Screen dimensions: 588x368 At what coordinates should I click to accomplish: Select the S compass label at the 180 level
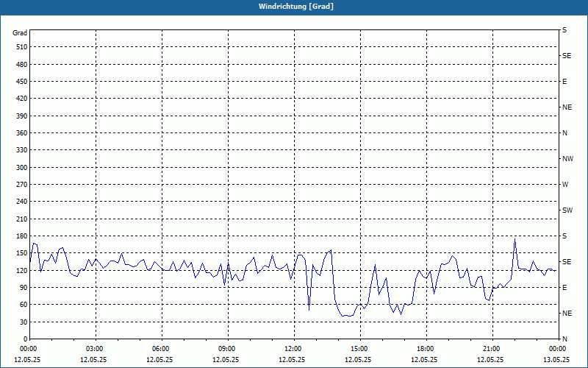[x=564, y=236]
